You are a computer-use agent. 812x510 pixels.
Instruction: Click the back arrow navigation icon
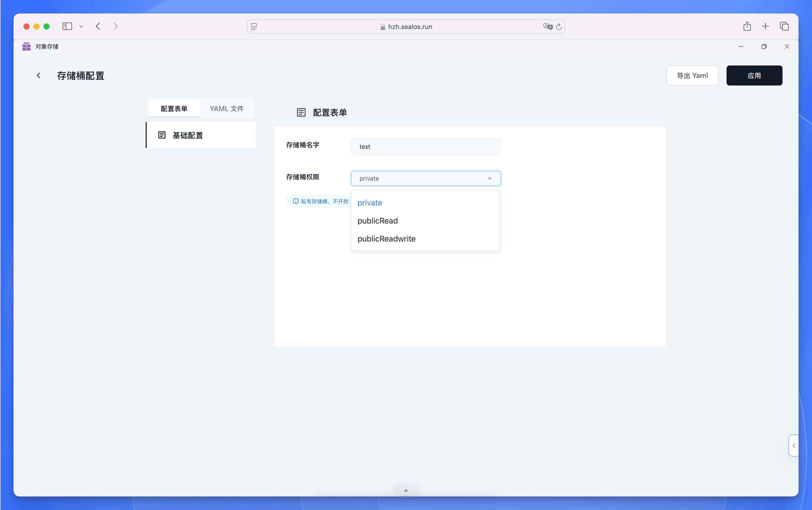point(38,75)
